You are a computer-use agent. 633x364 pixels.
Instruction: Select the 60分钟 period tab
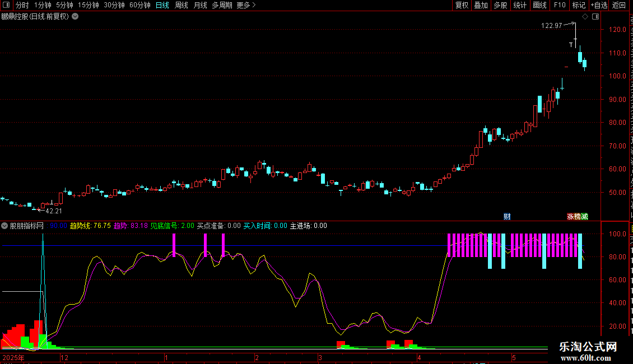click(140, 5)
